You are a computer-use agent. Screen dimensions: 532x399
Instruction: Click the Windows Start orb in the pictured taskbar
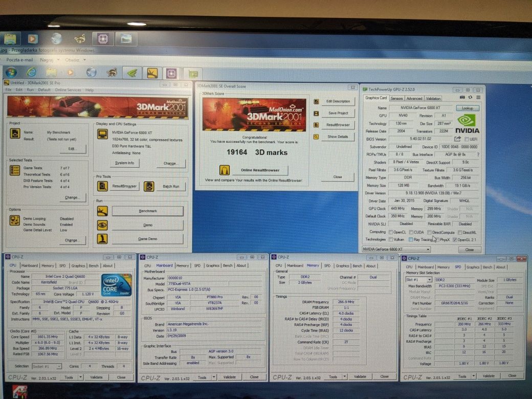pyautogui.click(x=11, y=72)
